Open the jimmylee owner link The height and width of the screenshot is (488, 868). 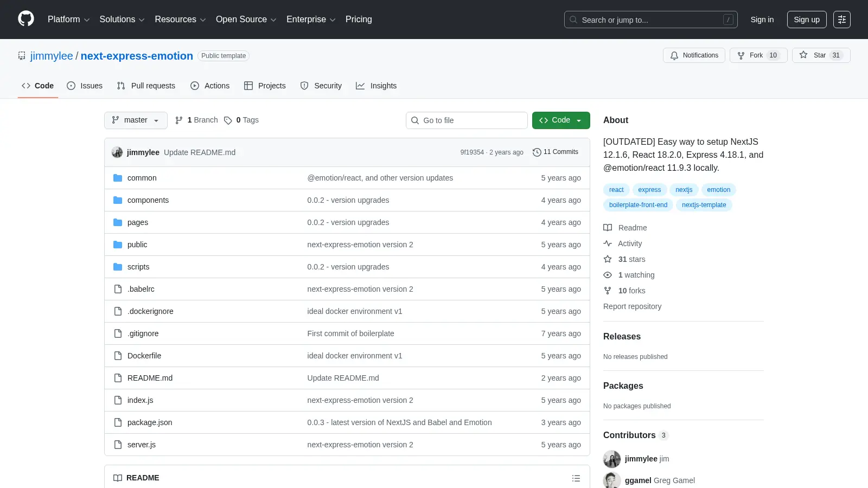[x=52, y=56]
